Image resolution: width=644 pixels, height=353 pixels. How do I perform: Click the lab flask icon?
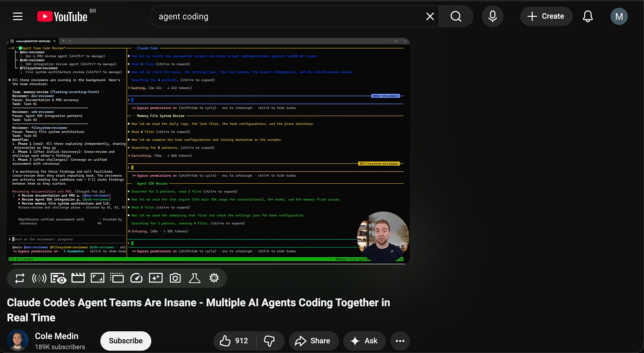(195, 278)
